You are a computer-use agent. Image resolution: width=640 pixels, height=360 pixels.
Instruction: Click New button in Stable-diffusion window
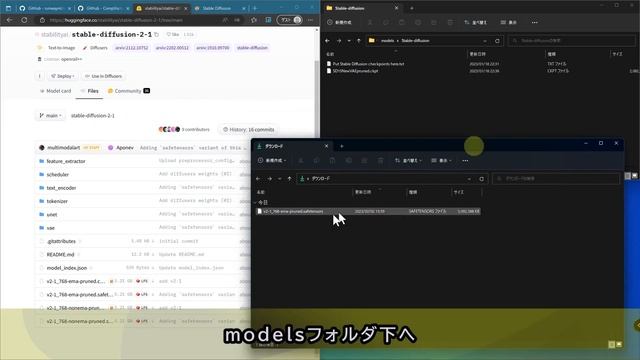[x=340, y=22]
